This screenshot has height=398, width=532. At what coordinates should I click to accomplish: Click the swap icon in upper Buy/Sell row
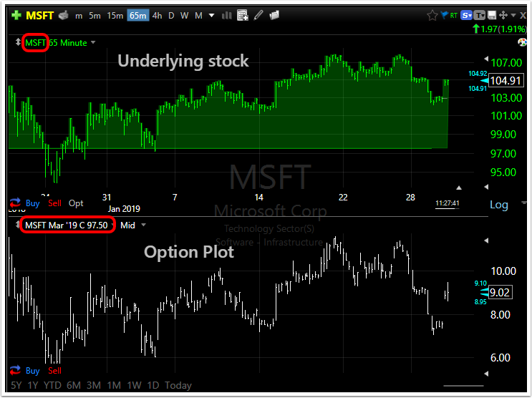click(x=15, y=203)
